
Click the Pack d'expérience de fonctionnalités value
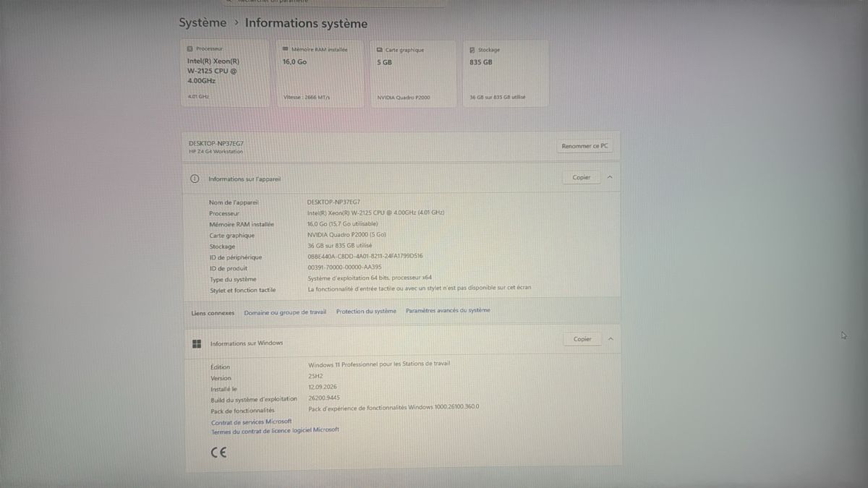click(393, 407)
